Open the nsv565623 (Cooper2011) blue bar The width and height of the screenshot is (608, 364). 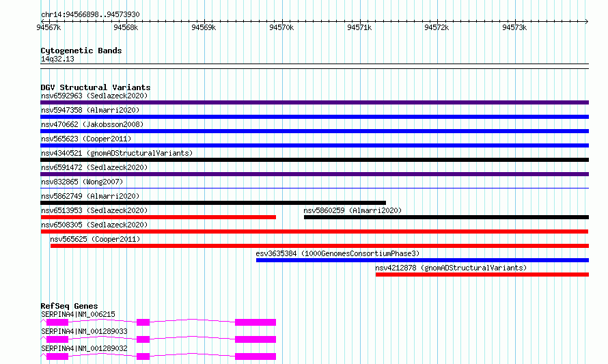tap(314, 145)
